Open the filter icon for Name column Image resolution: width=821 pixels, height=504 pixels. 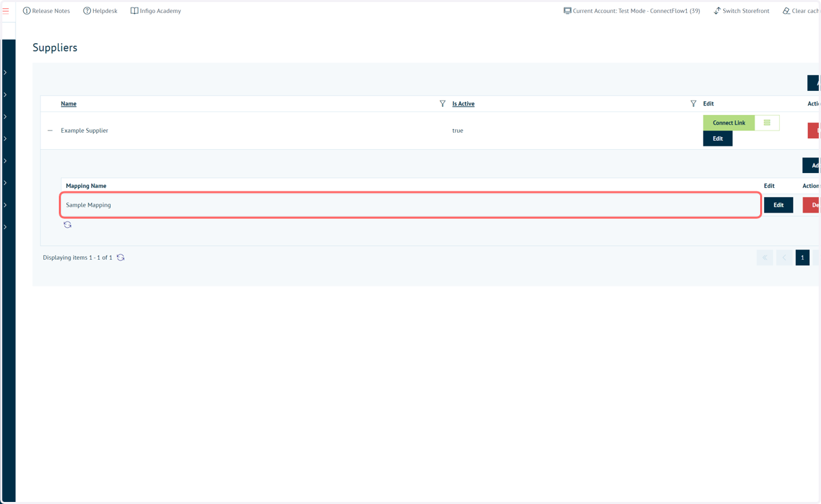(x=443, y=104)
